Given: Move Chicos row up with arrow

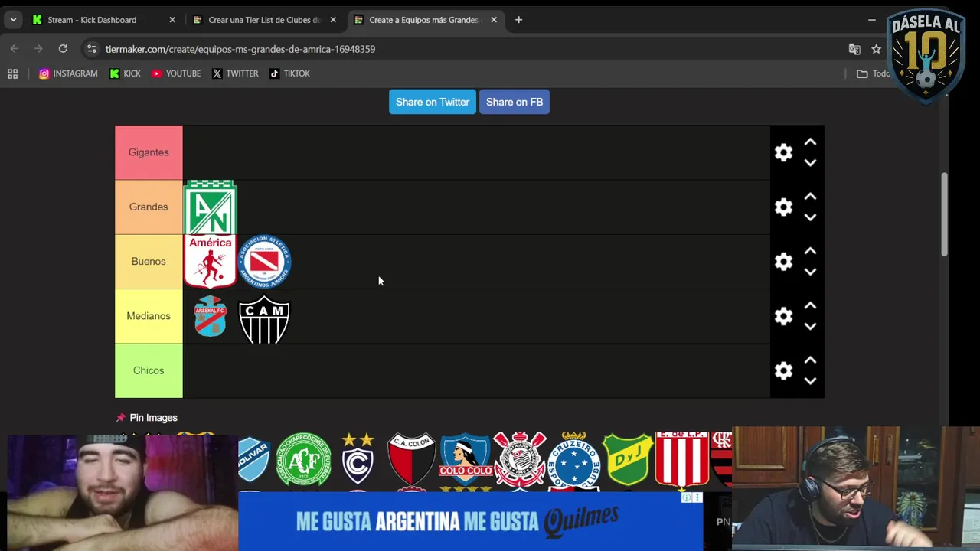Looking at the screenshot, I should (810, 360).
